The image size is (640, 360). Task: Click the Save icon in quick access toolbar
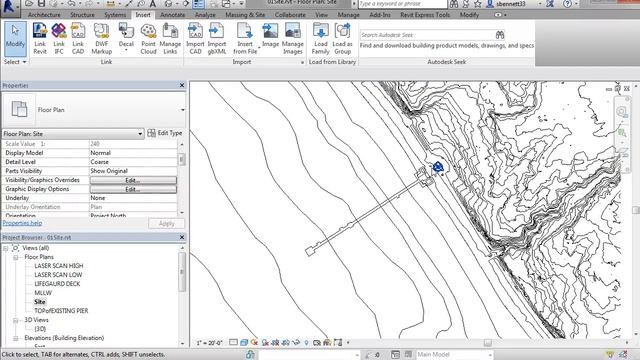42,4
